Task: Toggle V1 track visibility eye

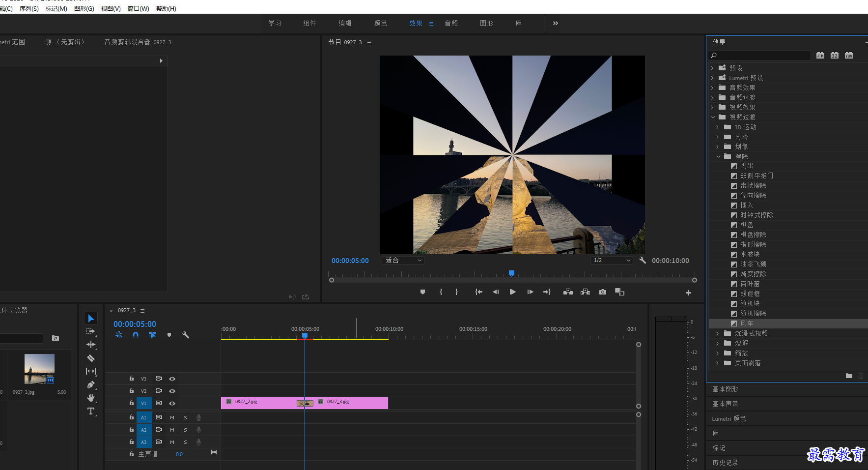Action: [x=172, y=403]
